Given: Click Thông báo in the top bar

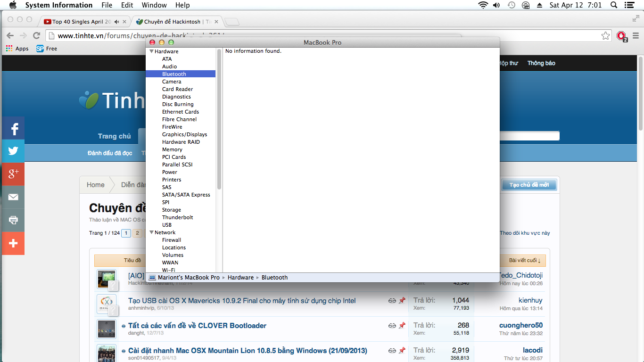Looking at the screenshot, I should (x=541, y=63).
